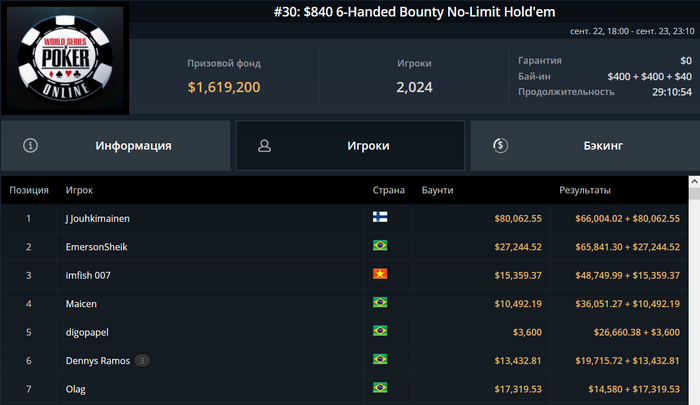Click the Brazil flag next to EmersonSheik
700x405 pixels.
[380, 245]
